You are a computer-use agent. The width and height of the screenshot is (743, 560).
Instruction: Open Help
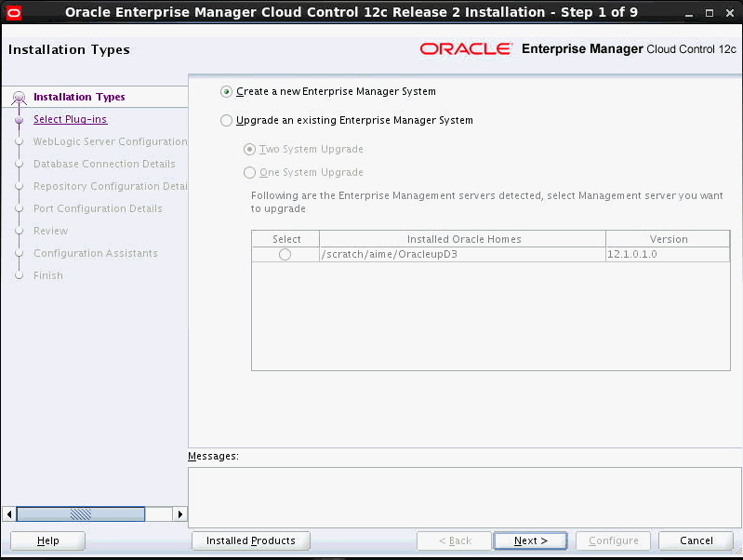pos(47,540)
